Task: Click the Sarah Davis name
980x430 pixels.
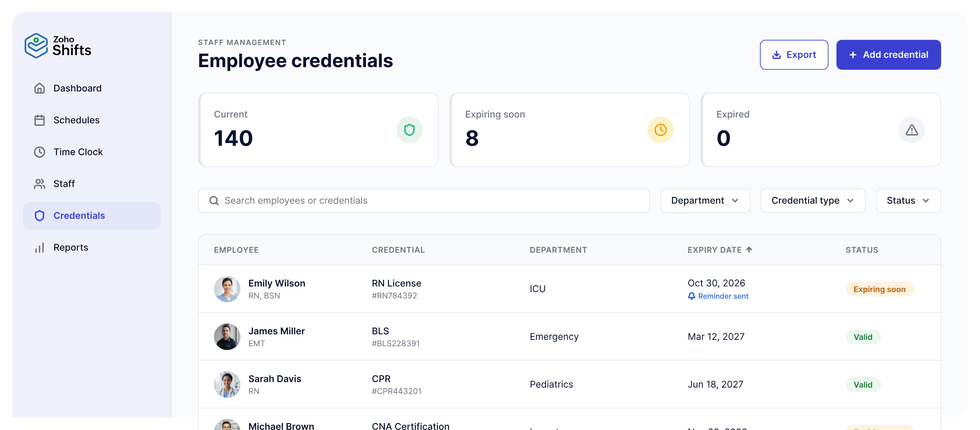Action: tap(275, 379)
